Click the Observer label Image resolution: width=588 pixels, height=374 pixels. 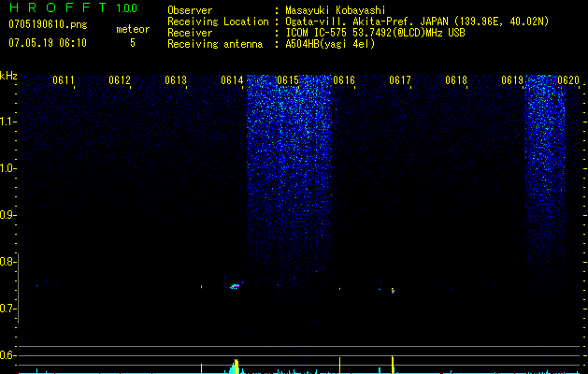(190, 10)
